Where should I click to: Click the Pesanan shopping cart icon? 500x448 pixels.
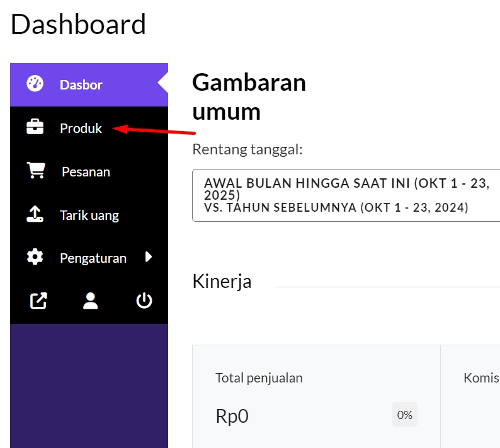36,170
